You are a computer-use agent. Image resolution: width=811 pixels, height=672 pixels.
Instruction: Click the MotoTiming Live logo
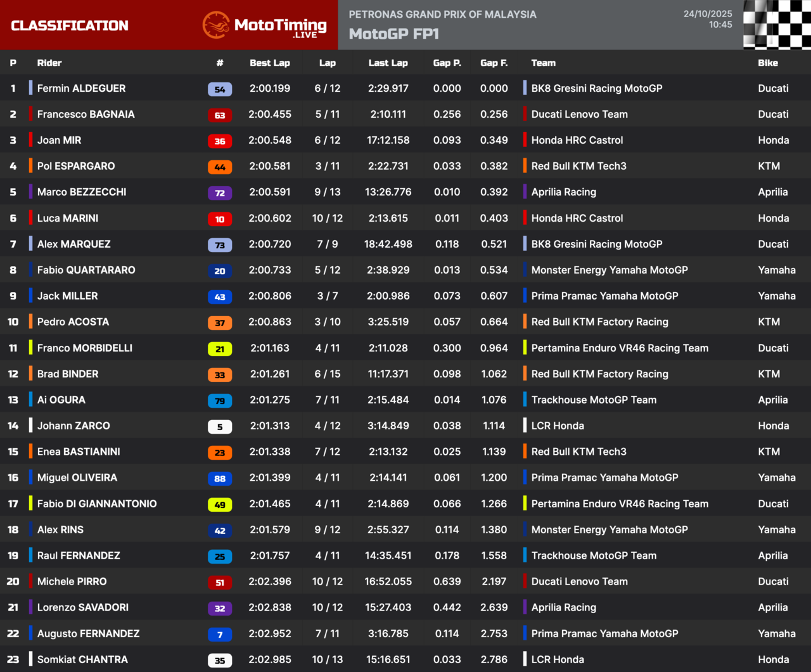coord(265,25)
